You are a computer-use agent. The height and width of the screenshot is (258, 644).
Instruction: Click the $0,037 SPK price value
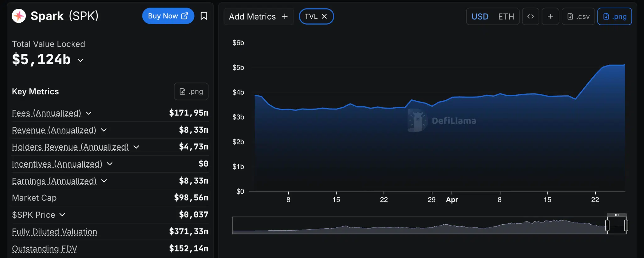(x=194, y=215)
